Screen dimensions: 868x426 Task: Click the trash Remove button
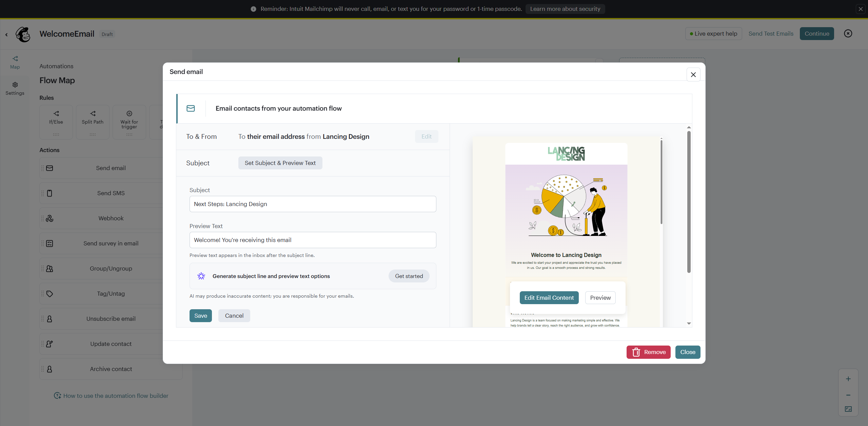pyautogui.click(x=648, y=352)
